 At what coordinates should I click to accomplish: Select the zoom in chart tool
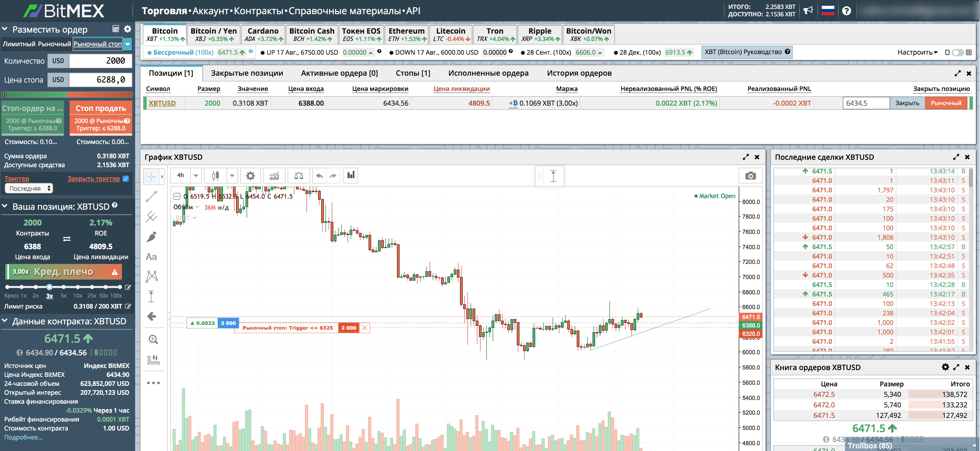(x=153, y=339)
